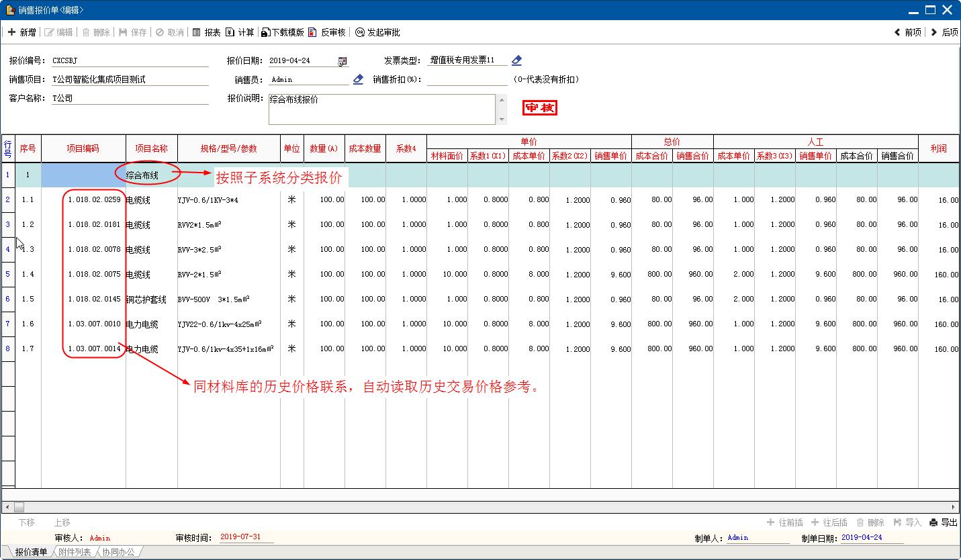Go to next record with 后项
The height and width of the screenshot is (560, 961).
[x=934, y=32]
